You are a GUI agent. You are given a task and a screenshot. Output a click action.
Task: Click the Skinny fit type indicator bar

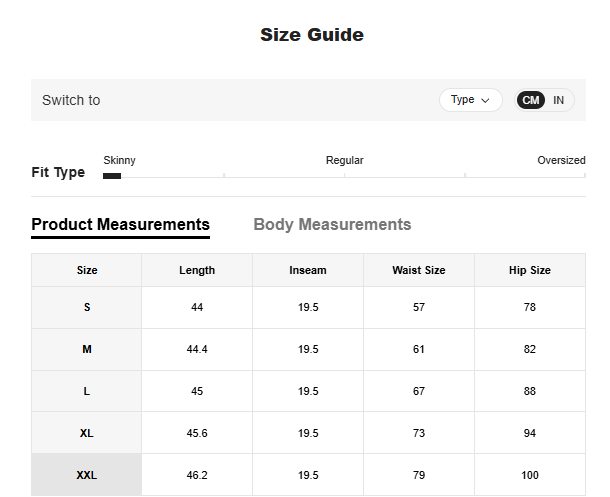pyautogui.click(x=112, y=176)
